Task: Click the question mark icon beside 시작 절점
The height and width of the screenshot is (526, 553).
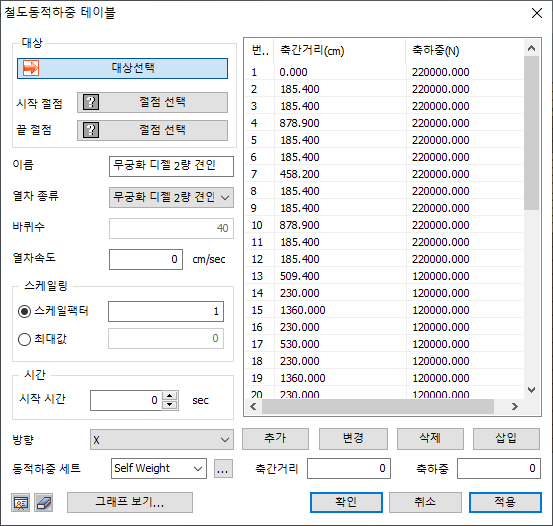Action: (x=91, y=102)
